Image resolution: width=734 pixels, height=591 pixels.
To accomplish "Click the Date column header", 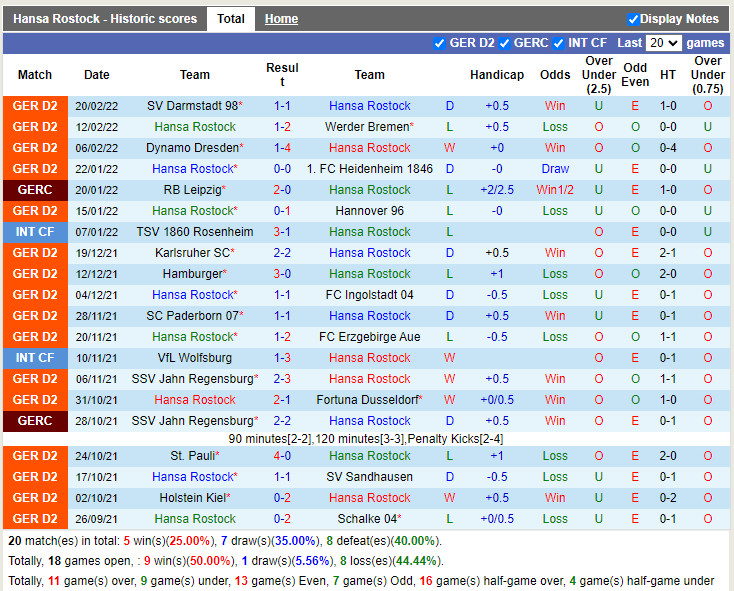I will 96,75.
